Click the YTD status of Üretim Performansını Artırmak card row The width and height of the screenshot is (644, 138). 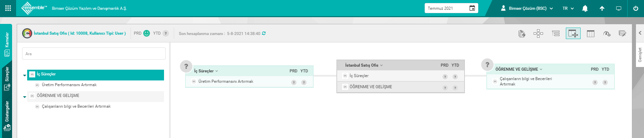point(304,82)
